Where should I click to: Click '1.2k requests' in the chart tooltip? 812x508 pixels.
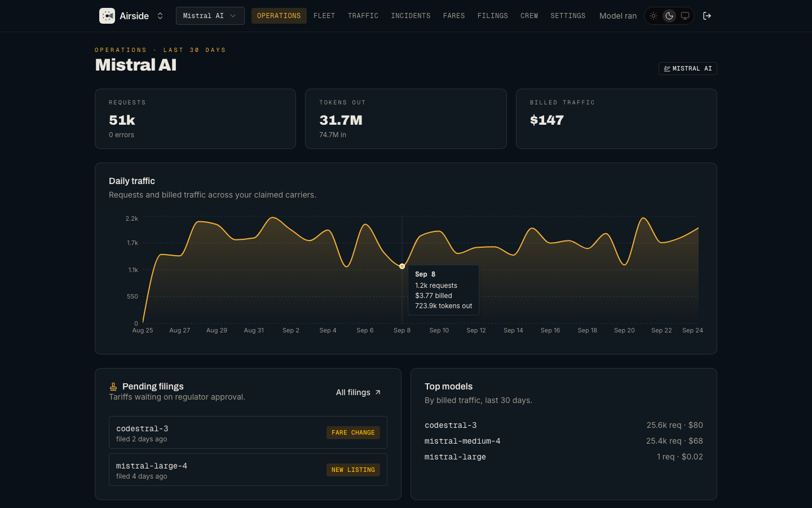(436, 286)
